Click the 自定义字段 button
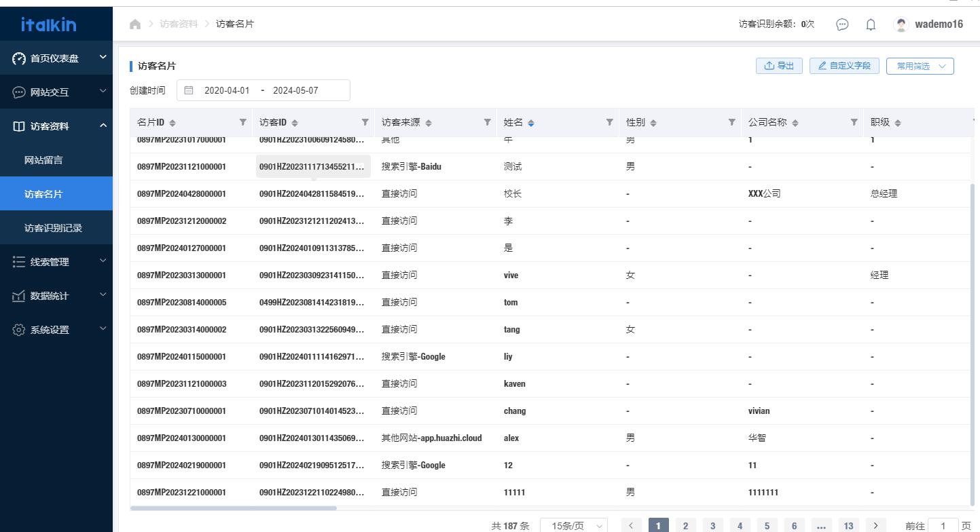 click(x=844, y=66)
